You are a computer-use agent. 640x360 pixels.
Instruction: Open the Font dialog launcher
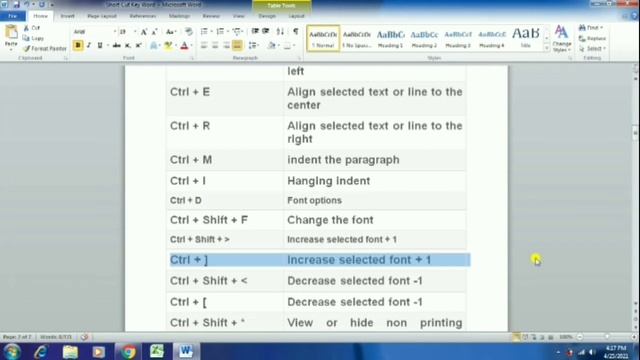(x=192, y=58)
